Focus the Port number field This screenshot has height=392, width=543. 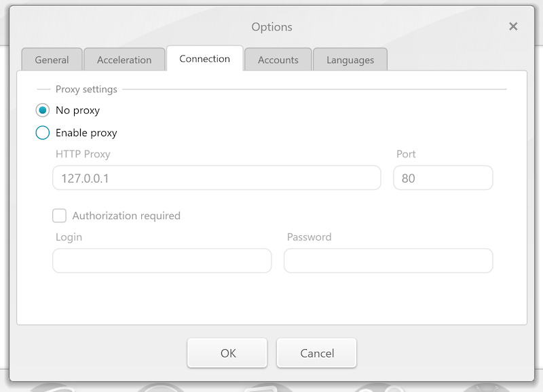[443, 178]
